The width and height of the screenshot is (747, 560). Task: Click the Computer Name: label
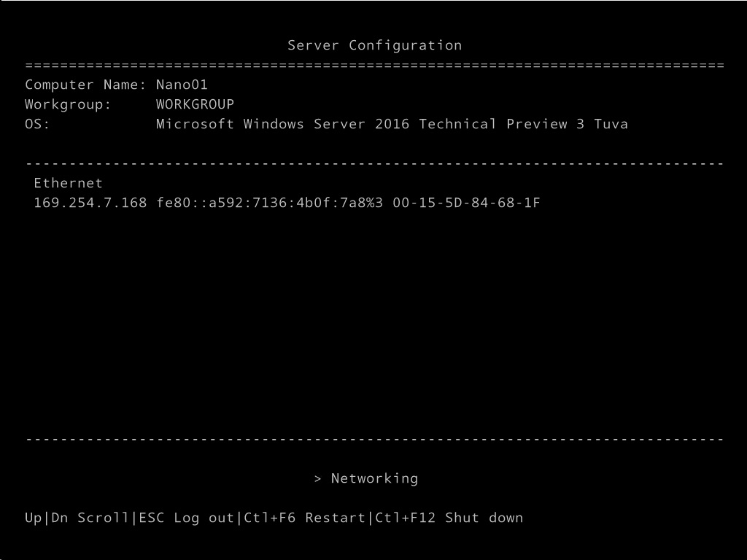click(x=85, y=85)
